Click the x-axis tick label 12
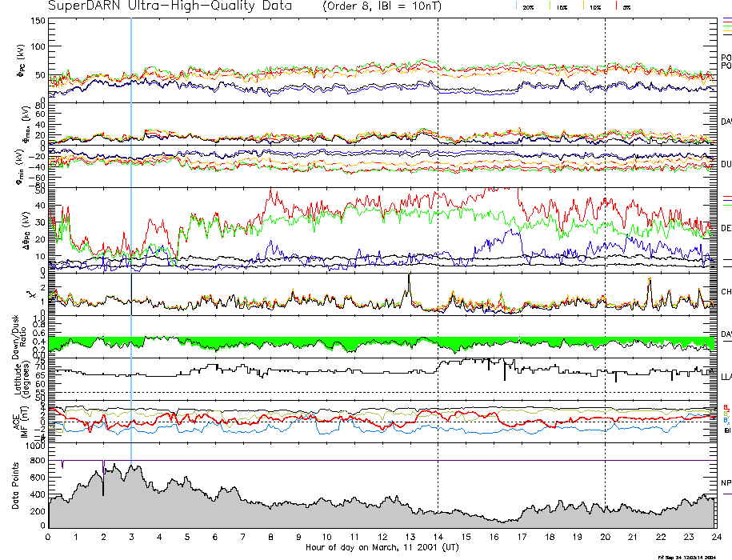 coord(382,538)
